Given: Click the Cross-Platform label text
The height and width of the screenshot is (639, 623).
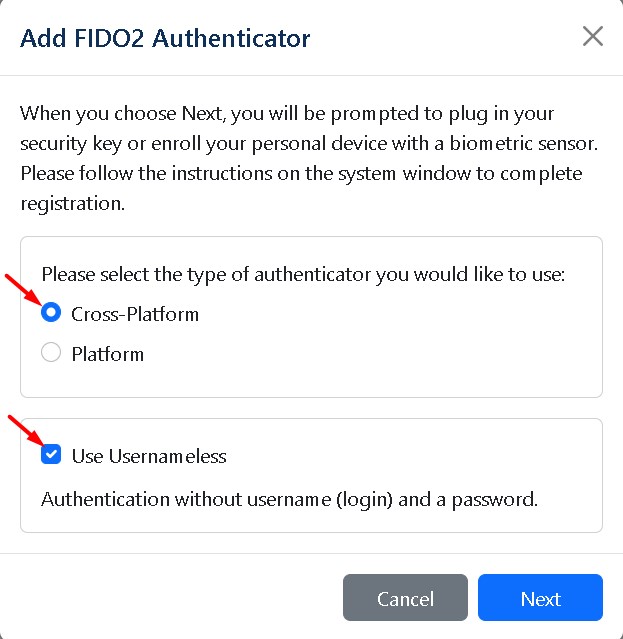Looking at the screenshot, I should 135,314.
